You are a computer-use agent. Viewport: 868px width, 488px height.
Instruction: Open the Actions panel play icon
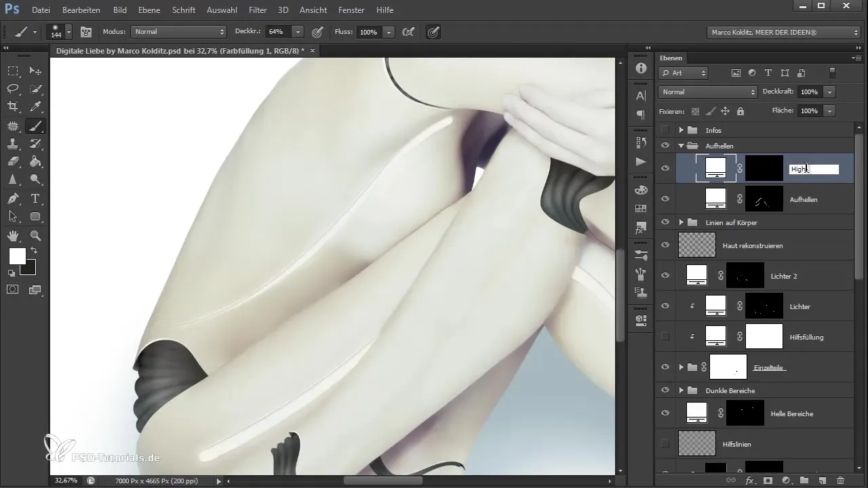(x=641, y=162)
